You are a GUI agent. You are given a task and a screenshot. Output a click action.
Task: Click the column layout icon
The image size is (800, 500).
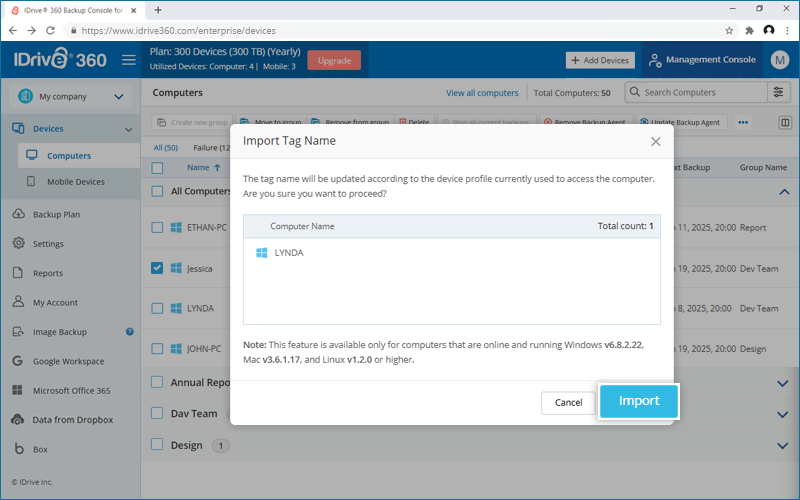click(x=785, y=122)
